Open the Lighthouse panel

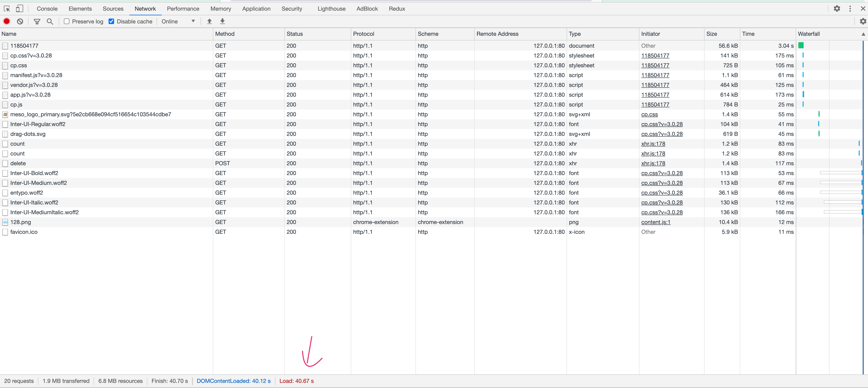(331, 9)
